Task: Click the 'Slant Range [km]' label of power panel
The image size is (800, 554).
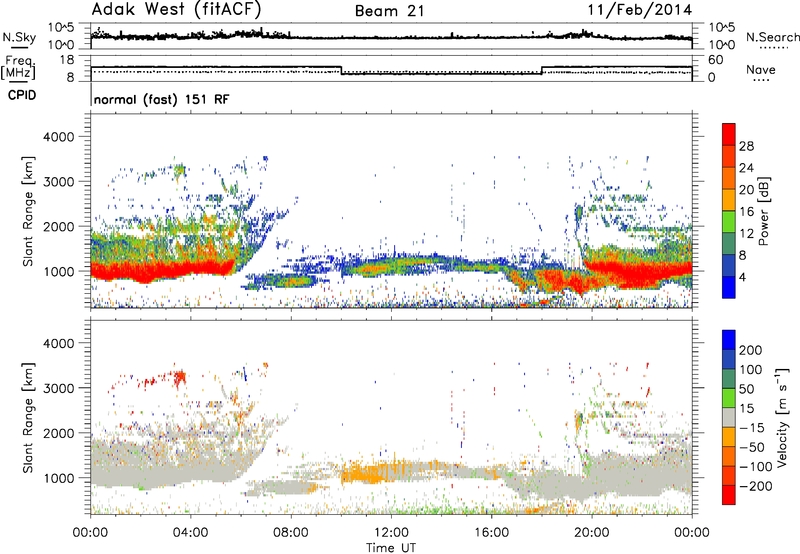Action: click(28, 211)
